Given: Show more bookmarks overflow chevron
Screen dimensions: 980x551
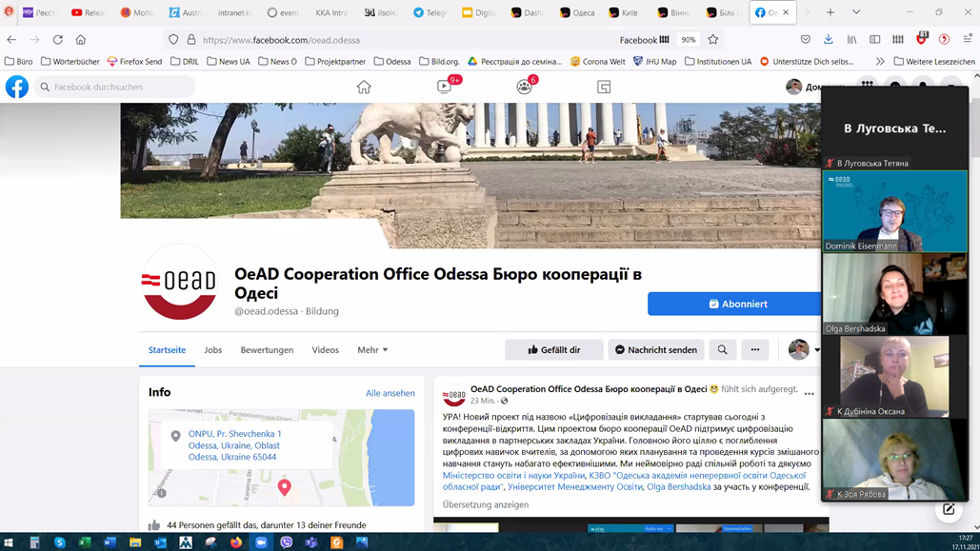Looking at the screenshot, I should click(880, 61).
